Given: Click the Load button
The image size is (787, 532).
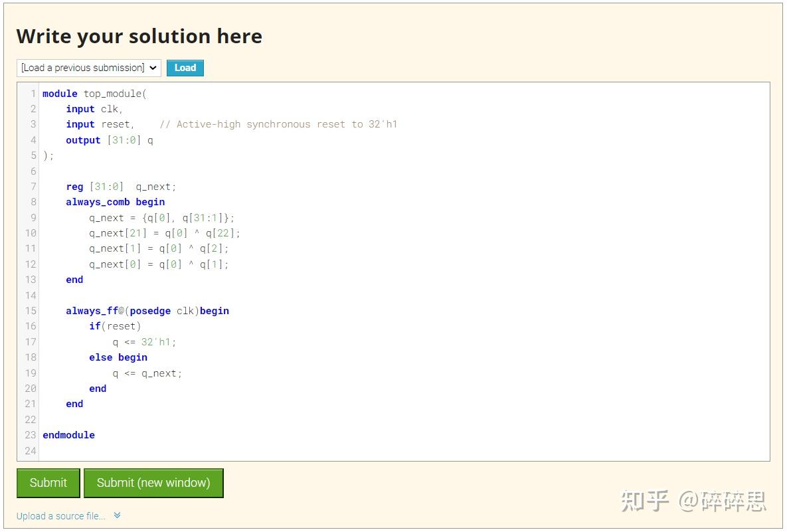Looking at the screenshot, I should pyautogui.click(x=185, y=67).
